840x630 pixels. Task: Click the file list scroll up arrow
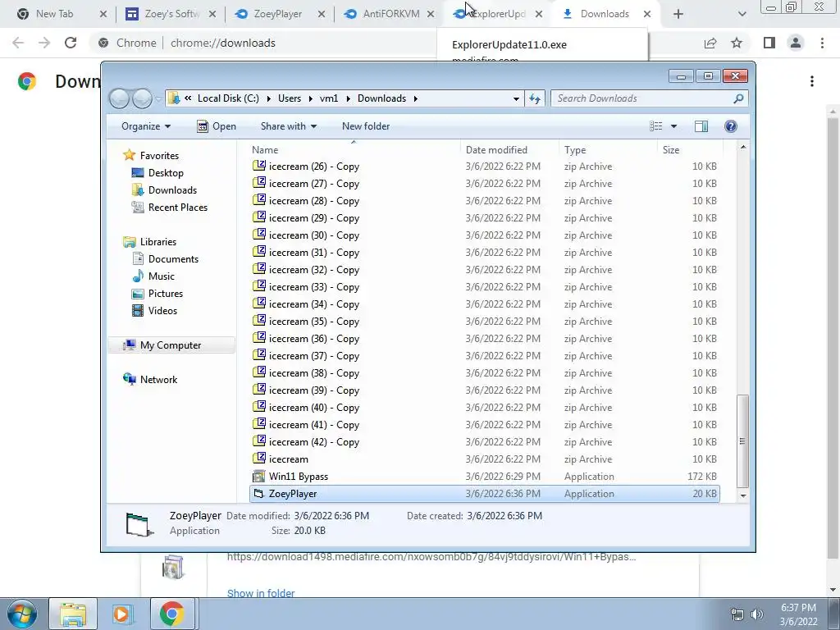pyautogui.click(x=743, y=147)
